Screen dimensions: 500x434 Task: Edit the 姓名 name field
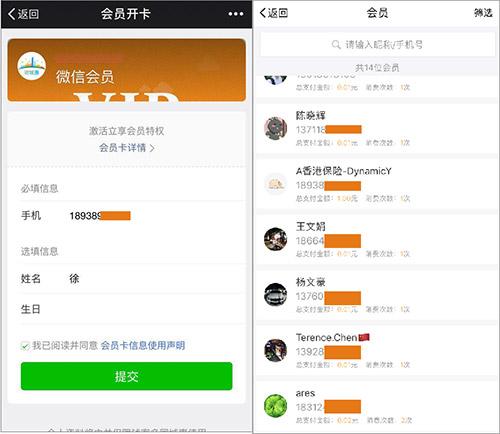[x=131, y=279]
